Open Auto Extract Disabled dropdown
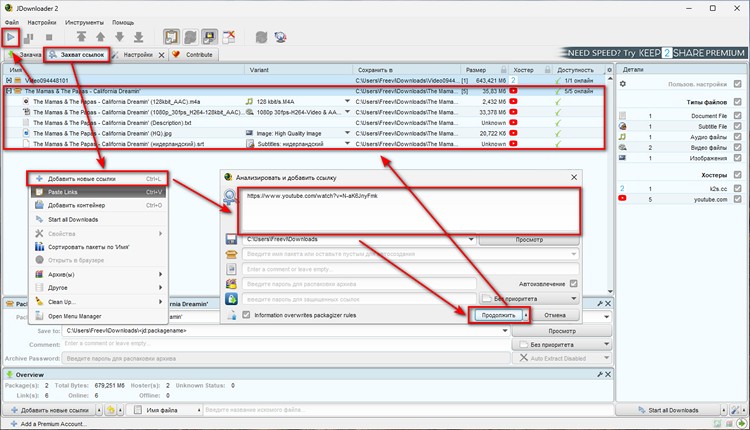The width and height of the screenshot is (750, 430). pyautogui.click(x=562, y=358)
